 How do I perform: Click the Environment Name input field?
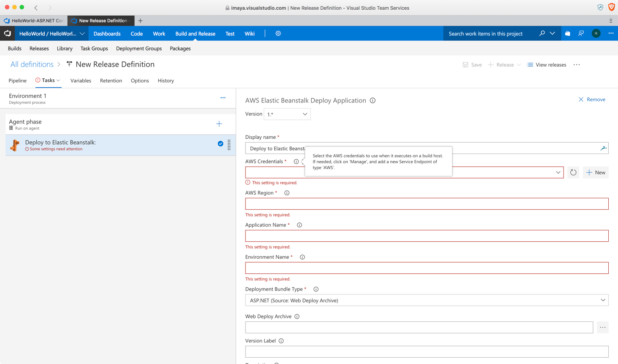pyautogui.click(x=426, y=268)
